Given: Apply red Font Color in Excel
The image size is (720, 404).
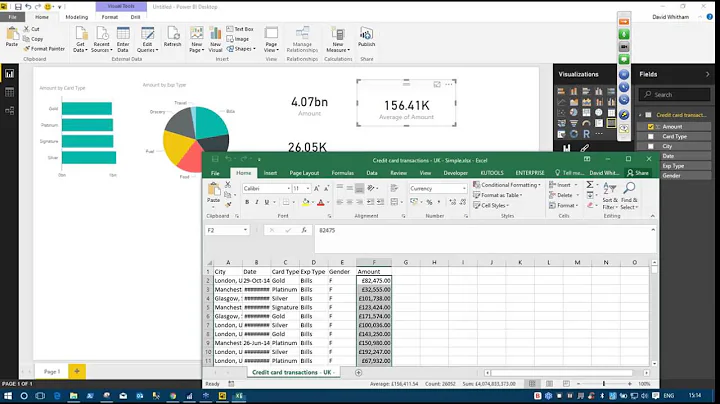Looking at the screenshot, I should coord(321,202).
